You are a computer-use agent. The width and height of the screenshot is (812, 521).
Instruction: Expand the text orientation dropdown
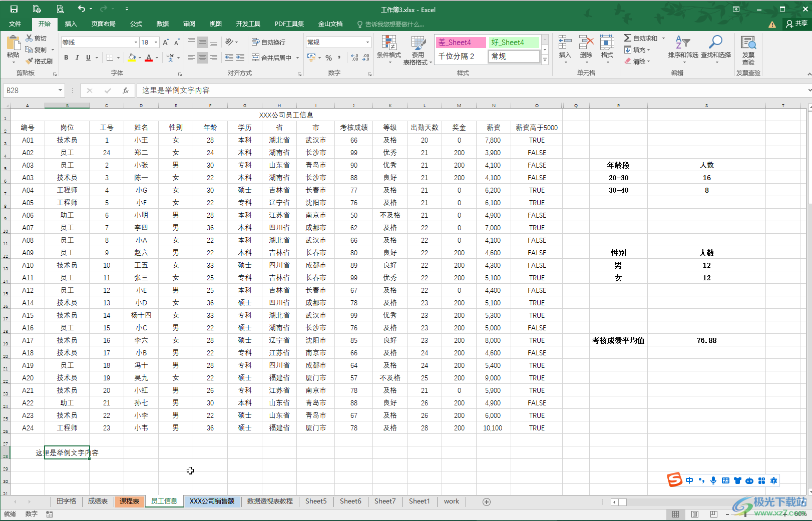pos(236,42)
